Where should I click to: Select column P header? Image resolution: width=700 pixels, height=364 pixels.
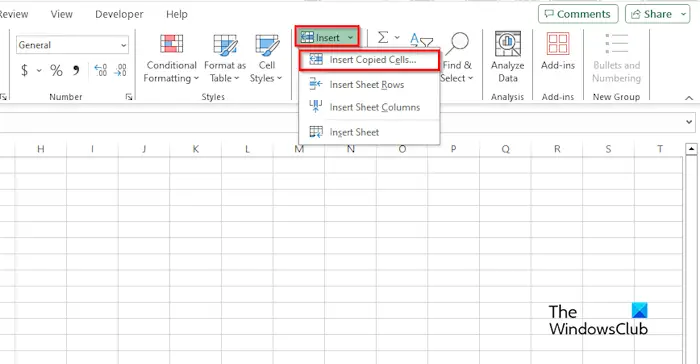point(454,149)
